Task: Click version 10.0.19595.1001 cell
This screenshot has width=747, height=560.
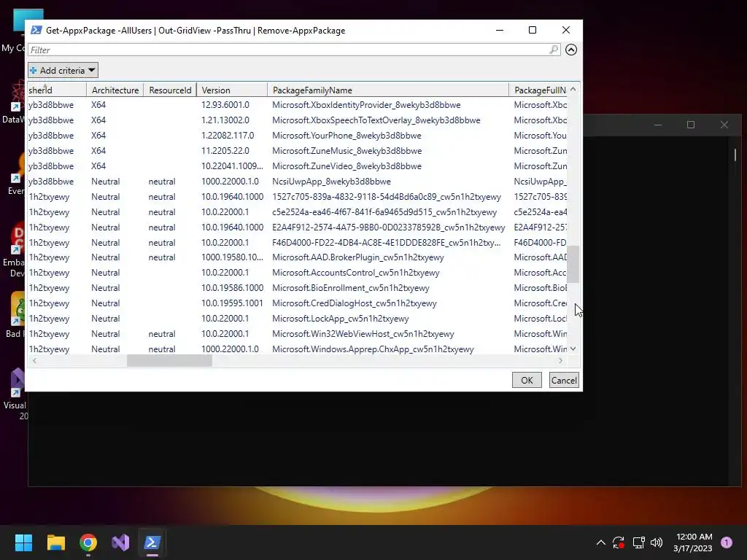Action: click(232, 303)
